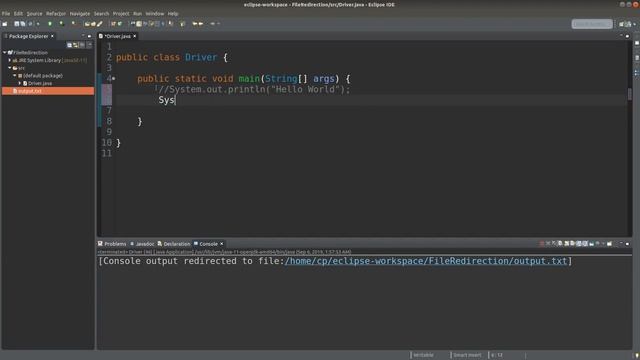Toggle Word Wrap in Console toolbar

572,244
